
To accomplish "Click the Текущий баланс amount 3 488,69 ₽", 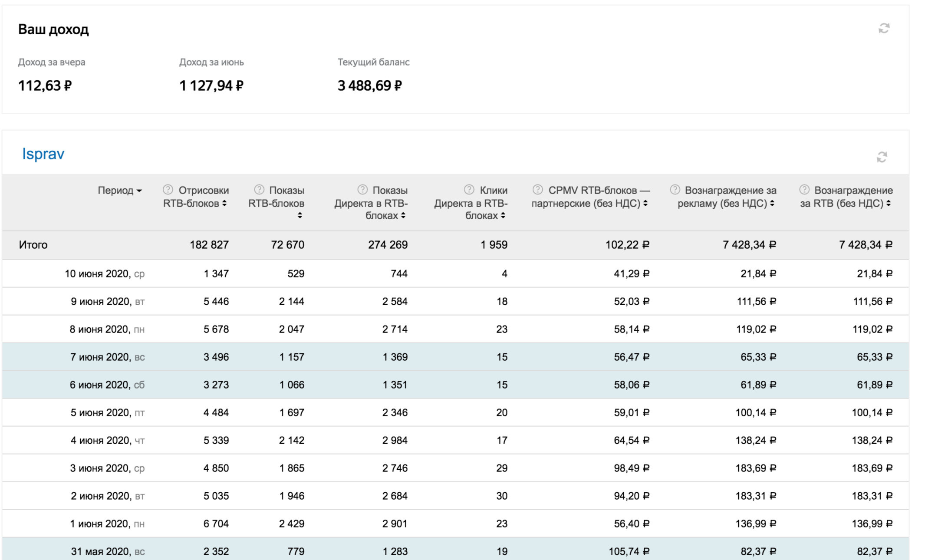I will (369, 86).
